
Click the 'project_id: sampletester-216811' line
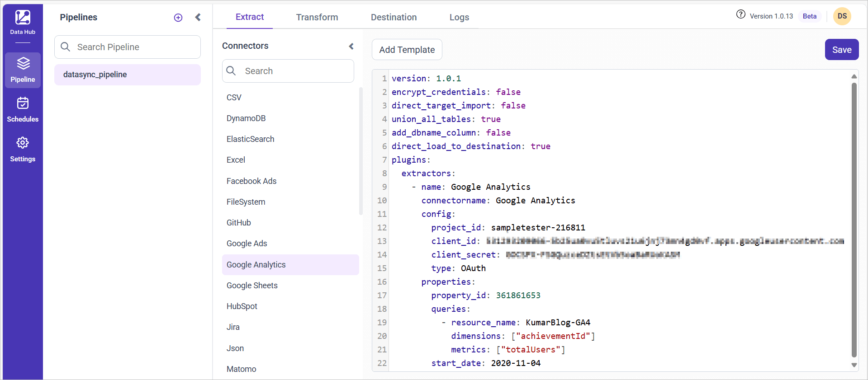[x=508, y=228]
